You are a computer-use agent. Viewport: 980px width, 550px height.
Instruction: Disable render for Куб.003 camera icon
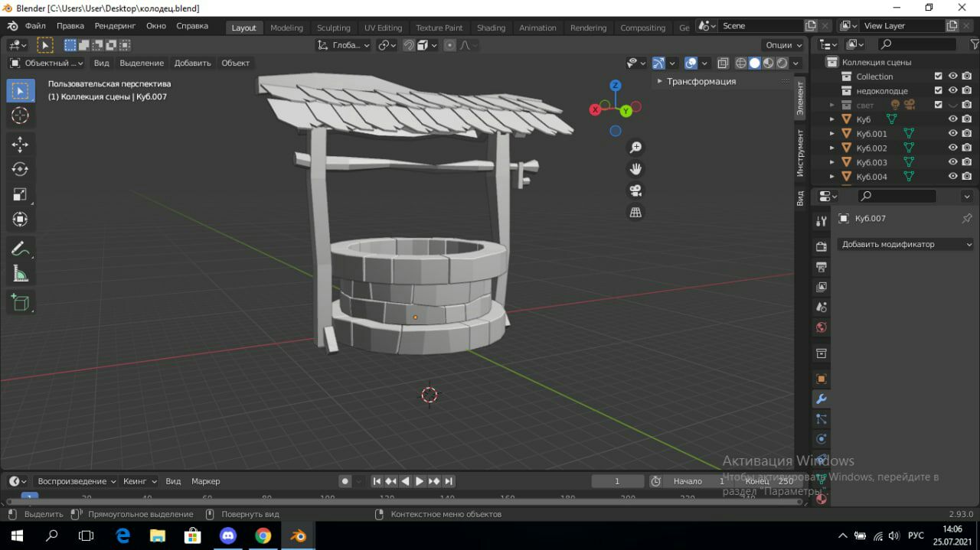pyautogui.click(x=967, y=162)
